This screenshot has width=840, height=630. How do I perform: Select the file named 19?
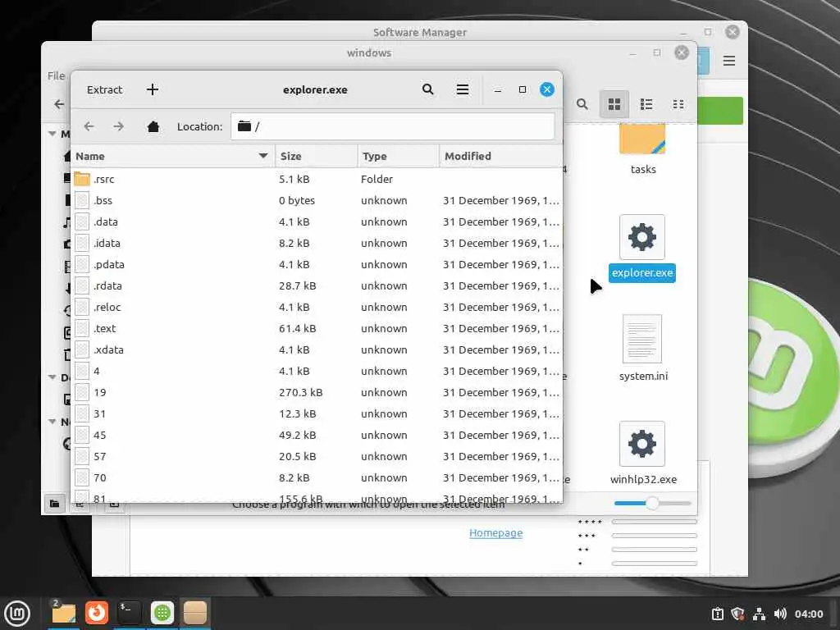pos(317,393)
